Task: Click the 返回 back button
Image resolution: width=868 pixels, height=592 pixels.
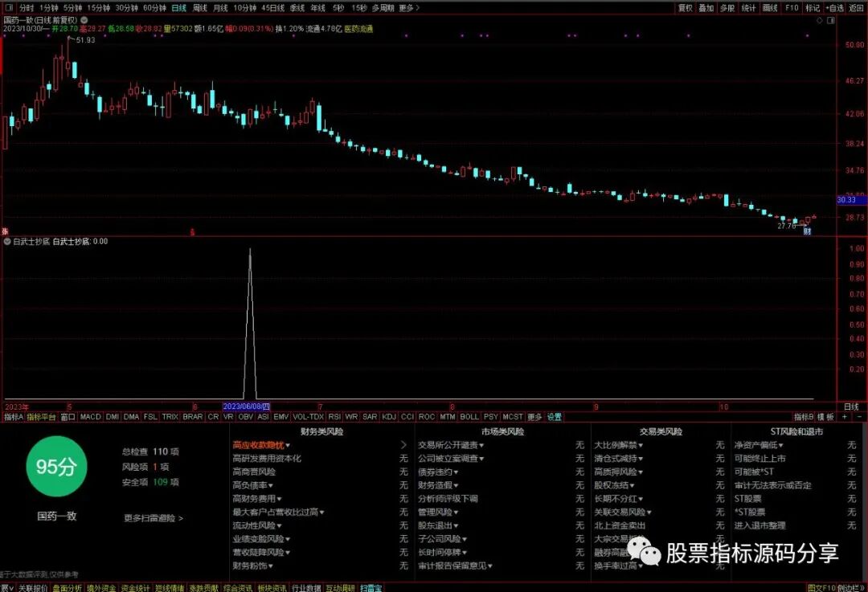Action: point(857,8)
